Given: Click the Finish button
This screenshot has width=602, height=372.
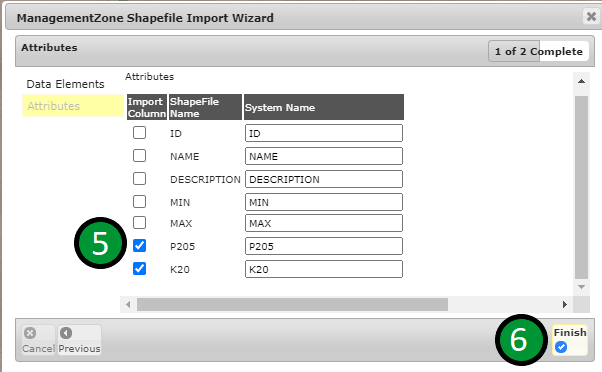Looking at the screenshot, I should 570,340.
